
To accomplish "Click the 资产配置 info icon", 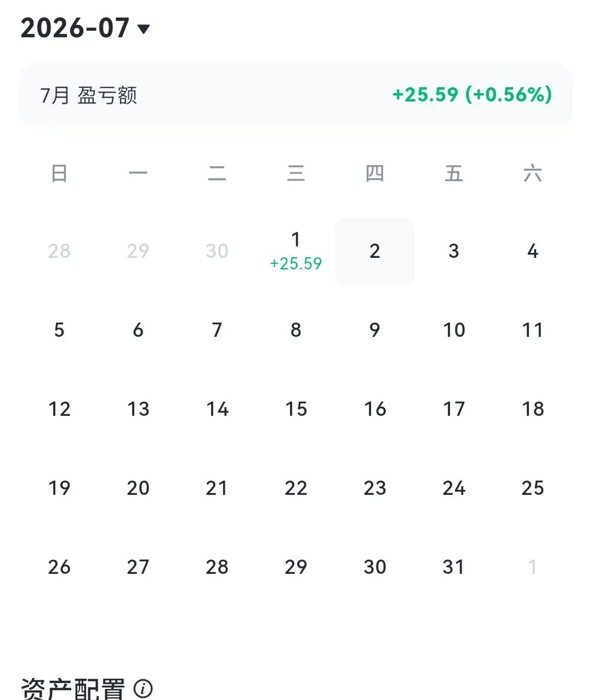I will [143, 688].
